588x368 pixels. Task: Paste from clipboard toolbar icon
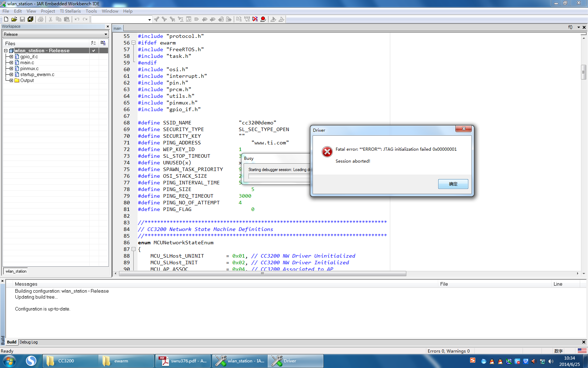tap(67, 19)
